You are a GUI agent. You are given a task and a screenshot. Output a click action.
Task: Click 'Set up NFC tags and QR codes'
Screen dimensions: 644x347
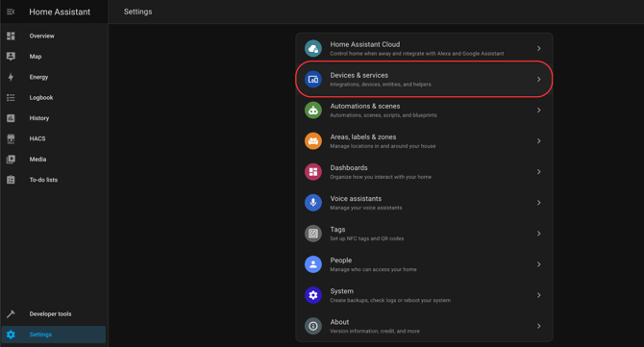coord(367,238)
